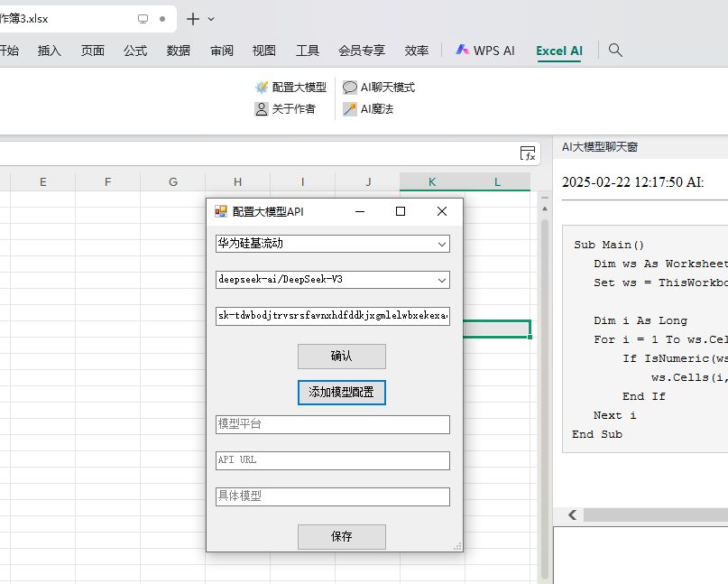The height and width of the screenshot is (584, 728).
Task: Close the 配置大模型API dialog
Action: coord(442,212)
